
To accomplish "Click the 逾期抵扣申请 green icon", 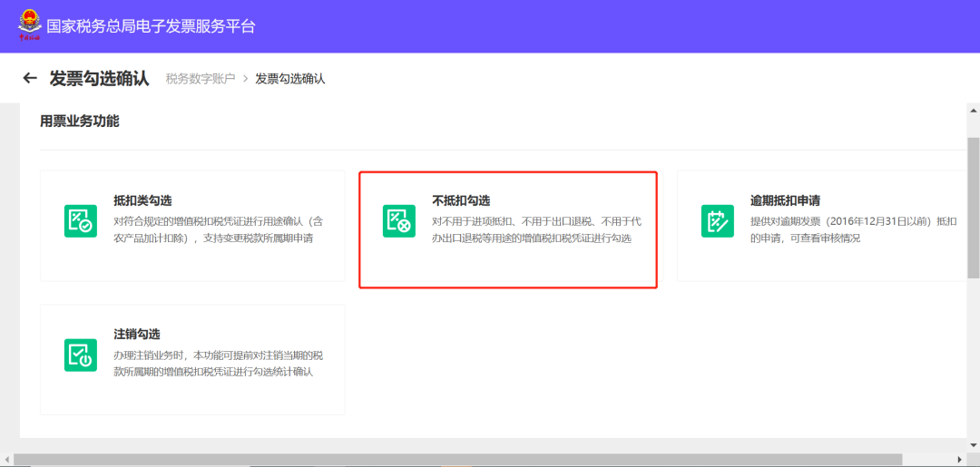I will [717, 221].
